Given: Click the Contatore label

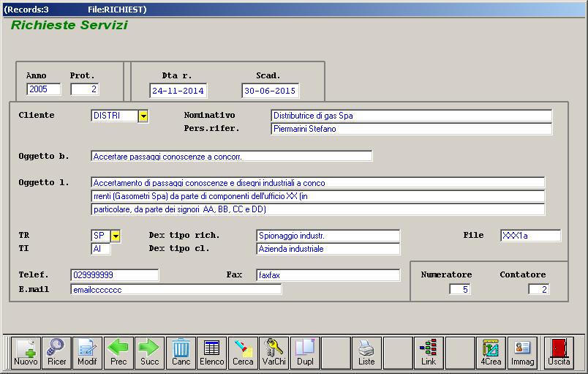Looking at the screenshot, I should (x=523, y=274).
